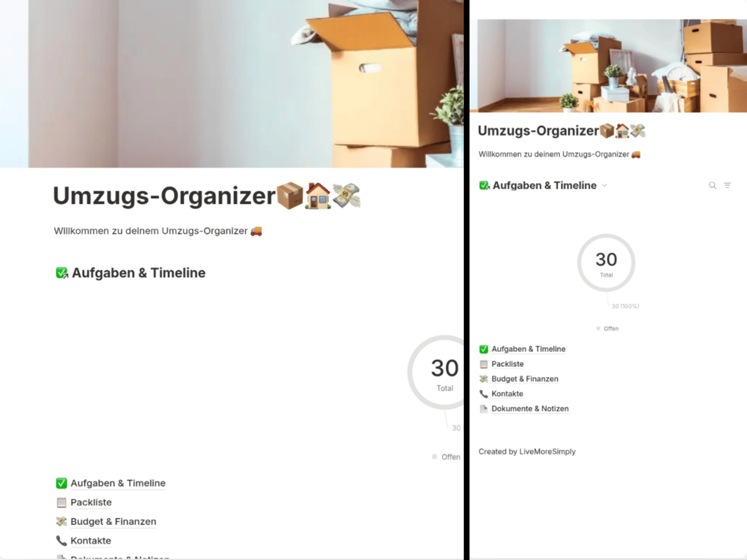Open Aufgaben & Timeline link in right panel list

528,349
